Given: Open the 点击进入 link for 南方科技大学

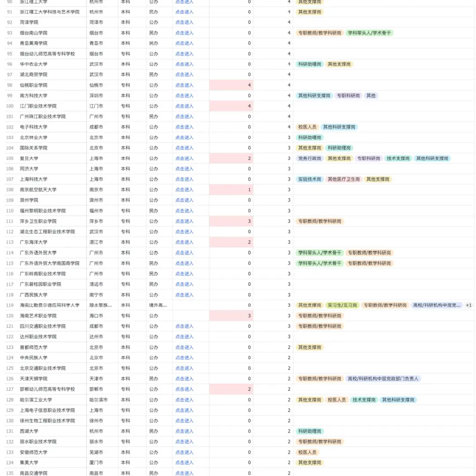Looking at the screenshot, I should 184,96.
